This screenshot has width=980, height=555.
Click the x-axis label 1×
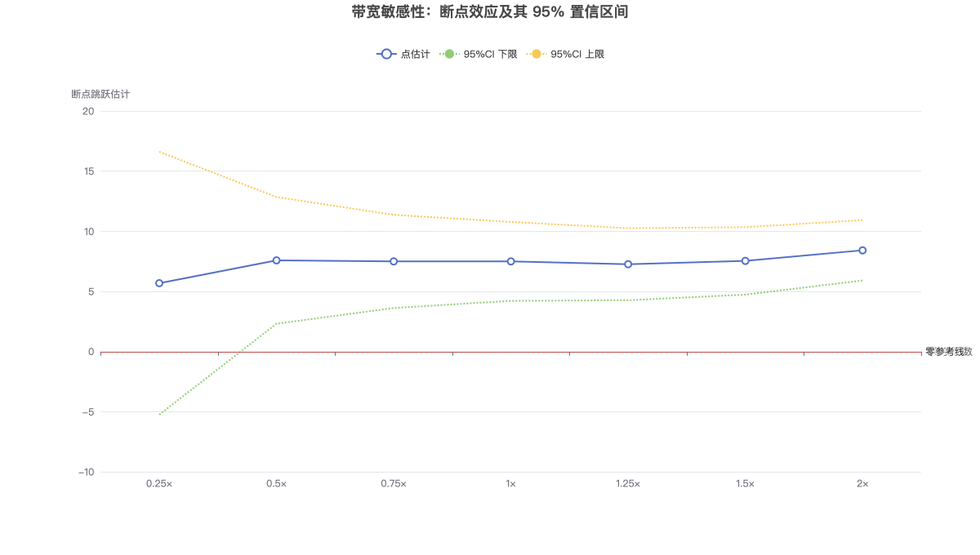(x=510, y=484)
